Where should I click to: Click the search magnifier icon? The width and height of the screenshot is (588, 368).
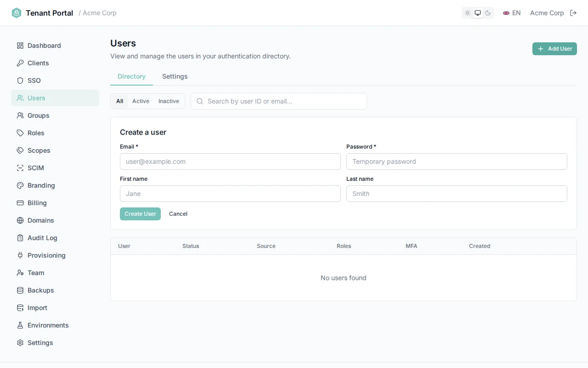click(200, 101)
